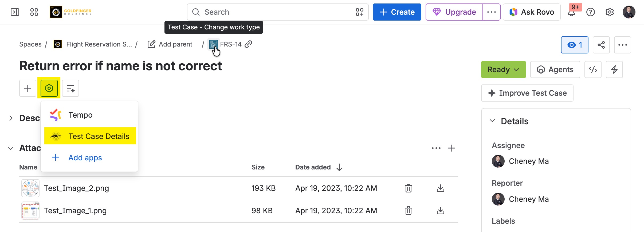Open the app switcher grid icon
Screen dimensions: 644x232
coord(34,12)
